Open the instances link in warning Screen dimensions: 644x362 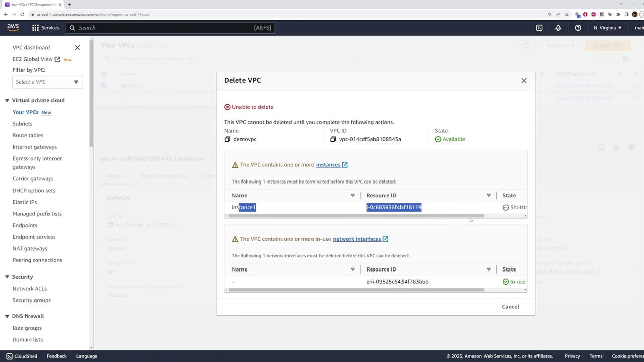pos(328,165)
